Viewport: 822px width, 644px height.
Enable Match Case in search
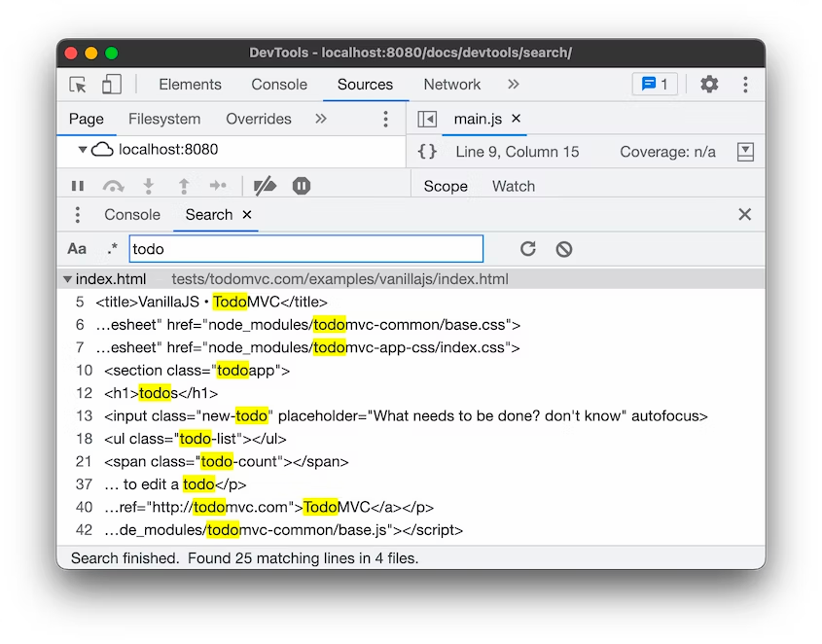(77, 249)
